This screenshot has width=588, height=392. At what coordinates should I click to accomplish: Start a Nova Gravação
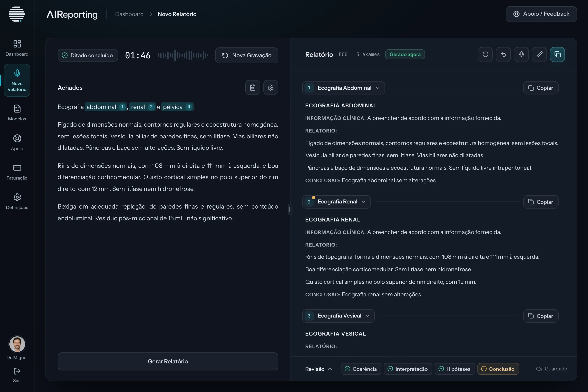click(247, 55)
